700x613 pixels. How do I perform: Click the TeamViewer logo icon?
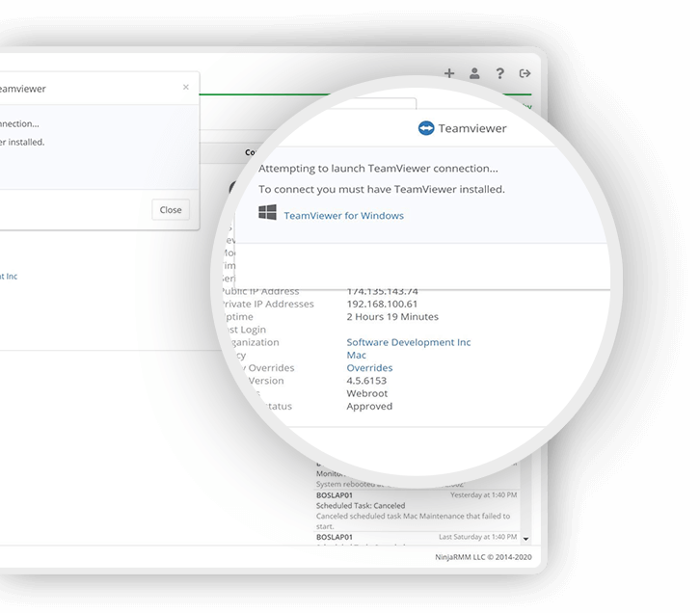[x=426, y=128]
